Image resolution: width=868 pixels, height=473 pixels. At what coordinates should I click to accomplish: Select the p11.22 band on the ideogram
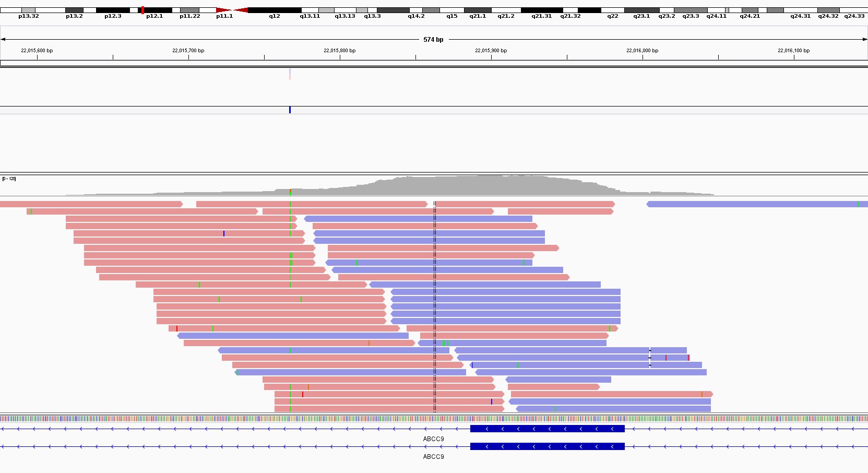tap(189, 10)
